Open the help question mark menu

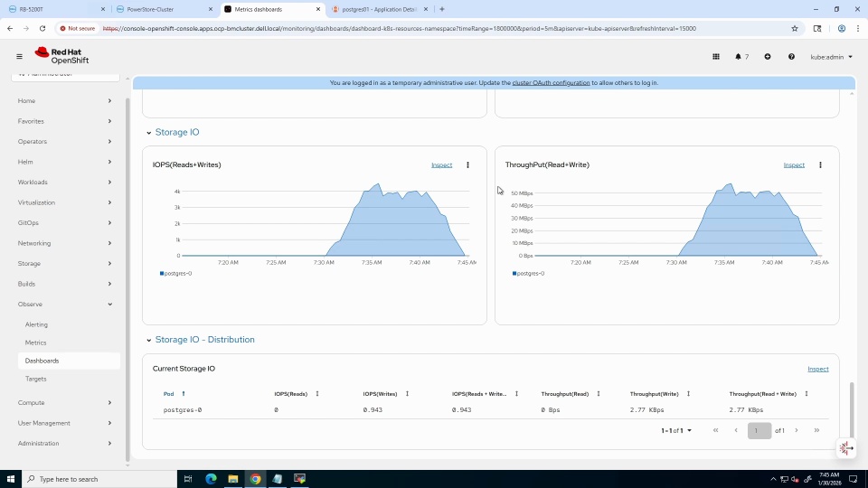(x=791, y=56)
